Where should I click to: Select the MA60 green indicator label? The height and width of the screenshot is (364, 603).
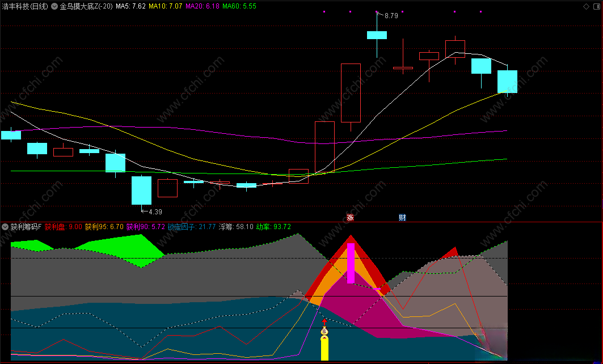pyautogui.click(x=239, y=6)
